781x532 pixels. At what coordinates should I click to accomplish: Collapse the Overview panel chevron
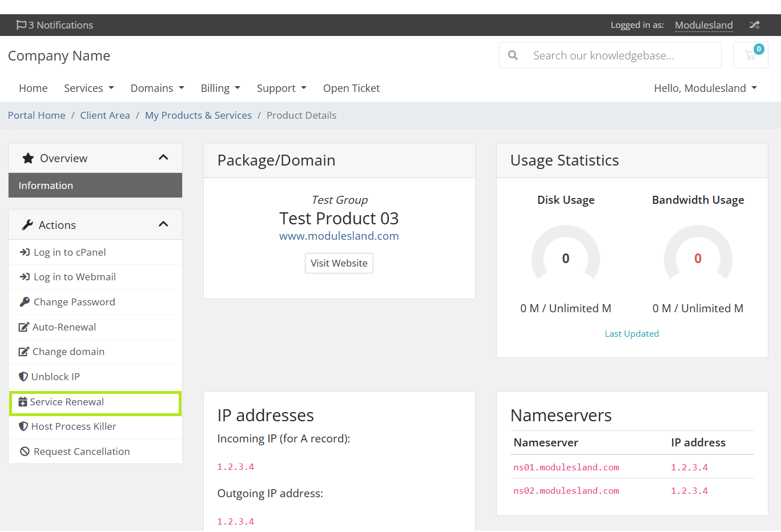tap(163, 158)
